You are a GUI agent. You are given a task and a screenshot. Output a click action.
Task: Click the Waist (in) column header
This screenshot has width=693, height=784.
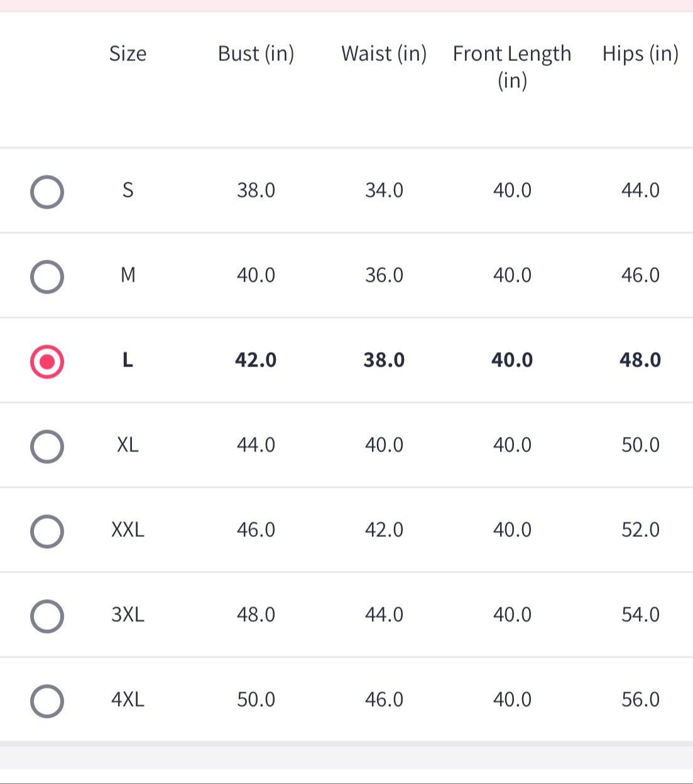(384, 54)
